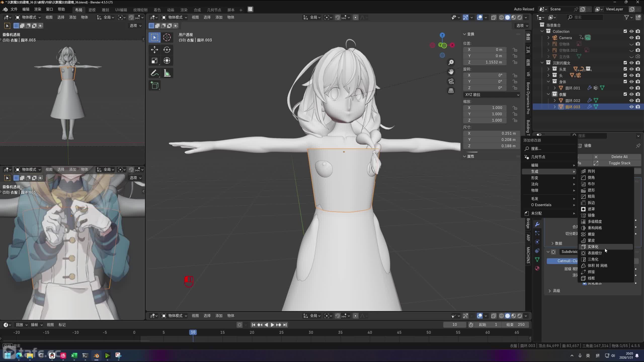
Task: Jump to the last frame in timeline
Action: click(x=285, y=325)
